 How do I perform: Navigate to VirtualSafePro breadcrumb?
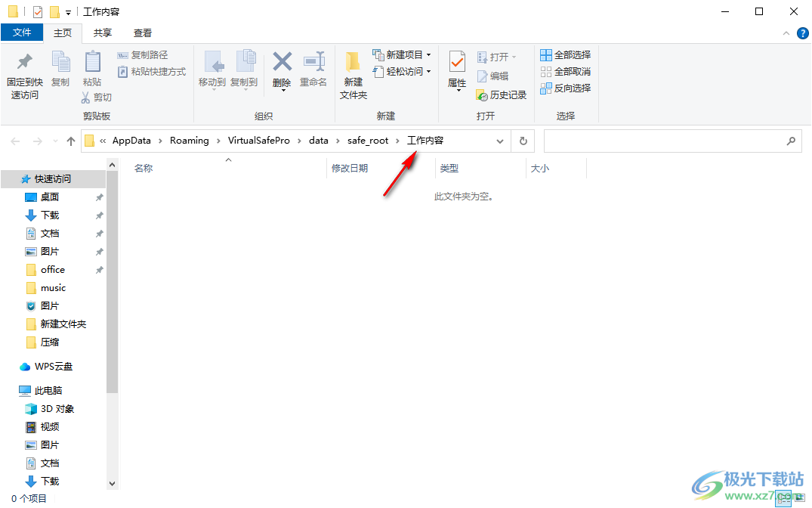tap(259, 141)
